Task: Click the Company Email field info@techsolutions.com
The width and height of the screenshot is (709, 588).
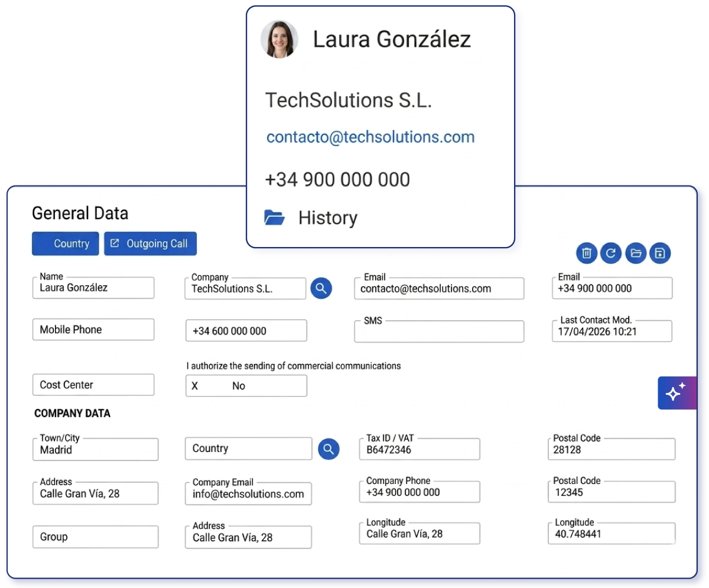Action: (x=248, y=493)
